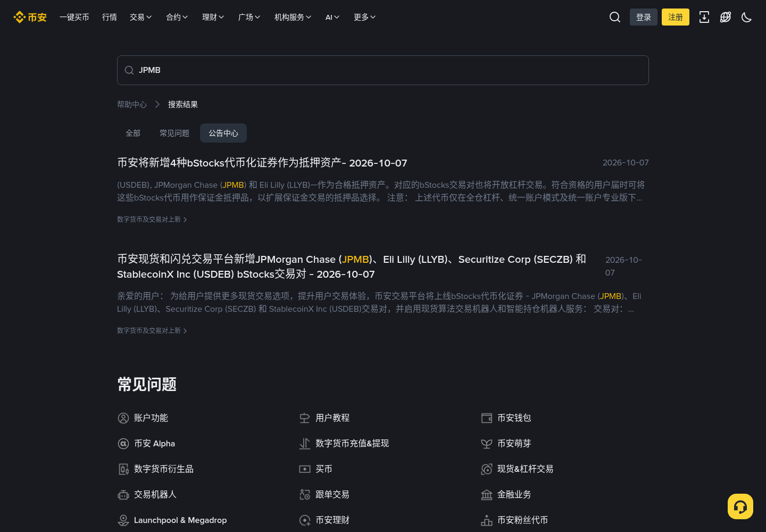The height and width of the screenshot is (532, 766).
Task: Open the language globe icon
Action: click(x=726, y=17)
